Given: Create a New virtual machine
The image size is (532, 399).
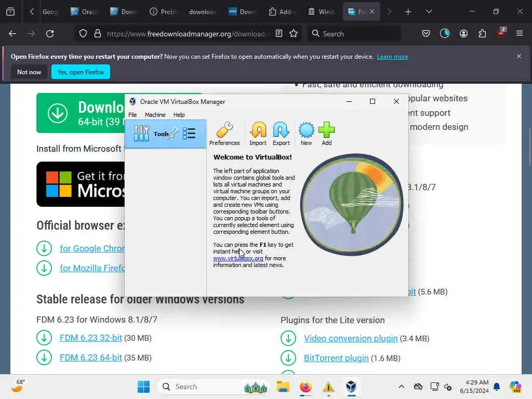Looking at the screenshot, I should click(306, 134).
